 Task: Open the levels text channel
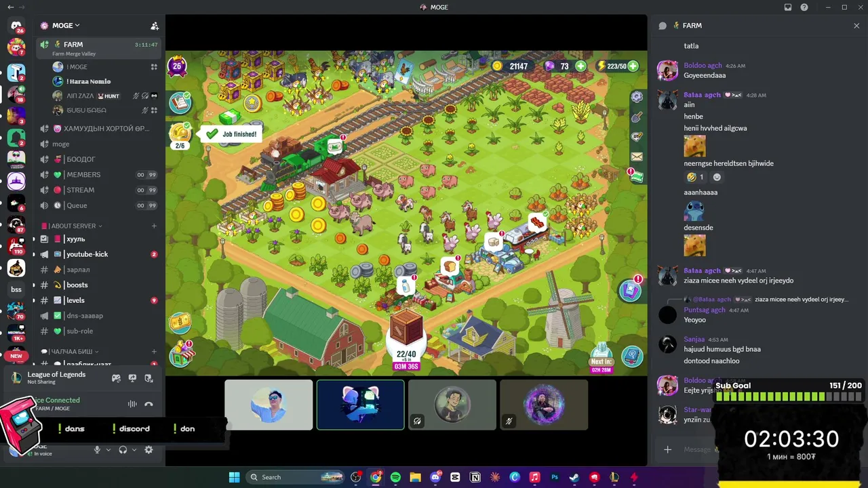100,300
